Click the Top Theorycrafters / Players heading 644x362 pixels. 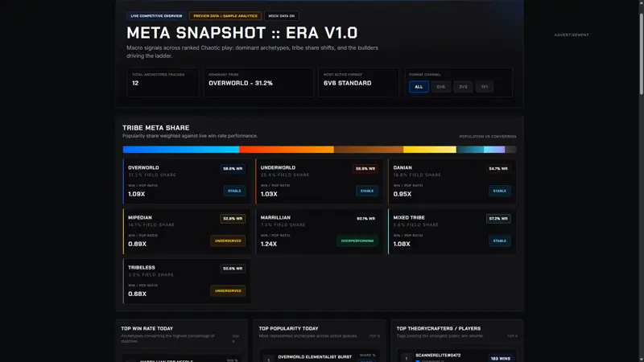coord(439,329)
